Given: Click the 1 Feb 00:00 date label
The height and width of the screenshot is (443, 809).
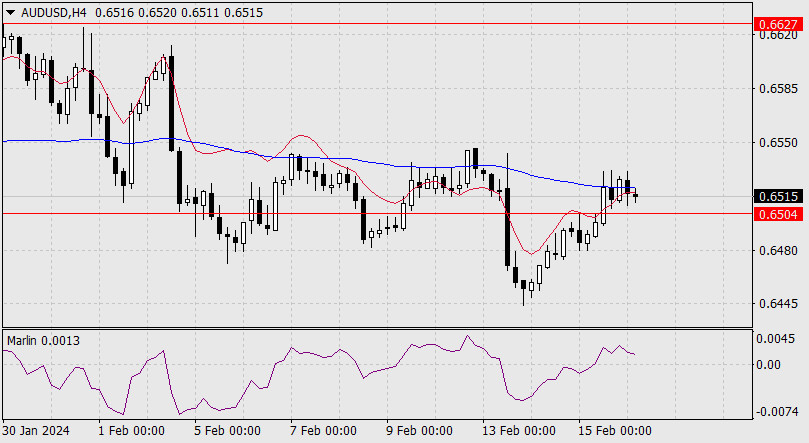Looking at the screenshot, I should pyautogui.click(x=131, y=431).
